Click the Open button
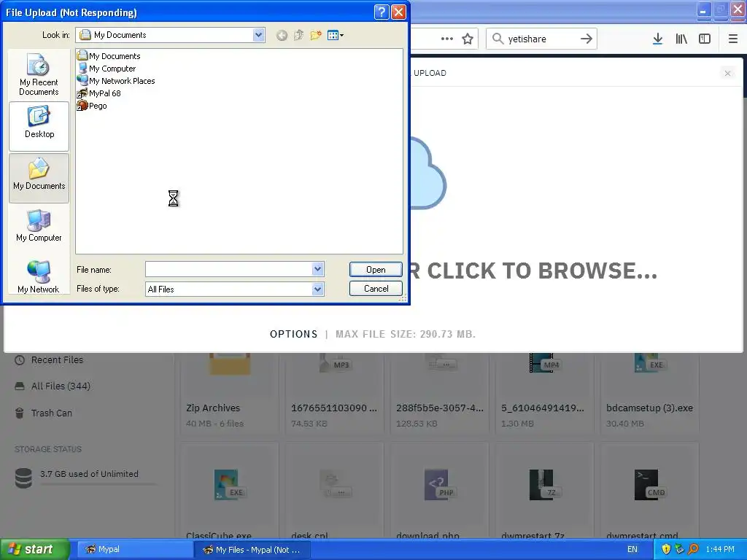 point(376,270)
